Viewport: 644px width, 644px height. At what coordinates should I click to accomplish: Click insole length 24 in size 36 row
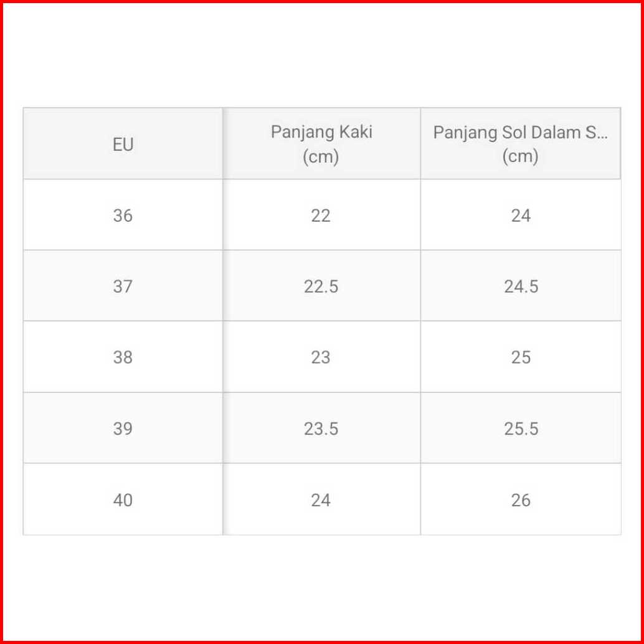[521, 215]
